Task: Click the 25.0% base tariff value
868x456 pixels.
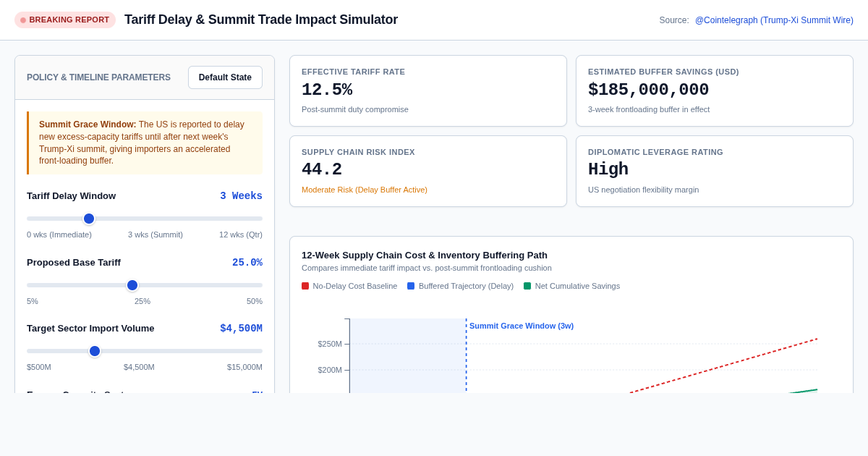Action: (x=247, y=263)
